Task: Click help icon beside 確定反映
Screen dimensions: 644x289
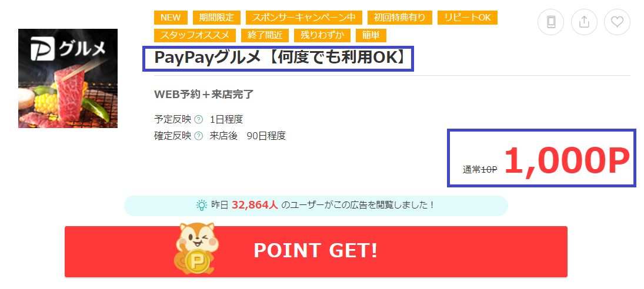Action: [198, 136]
